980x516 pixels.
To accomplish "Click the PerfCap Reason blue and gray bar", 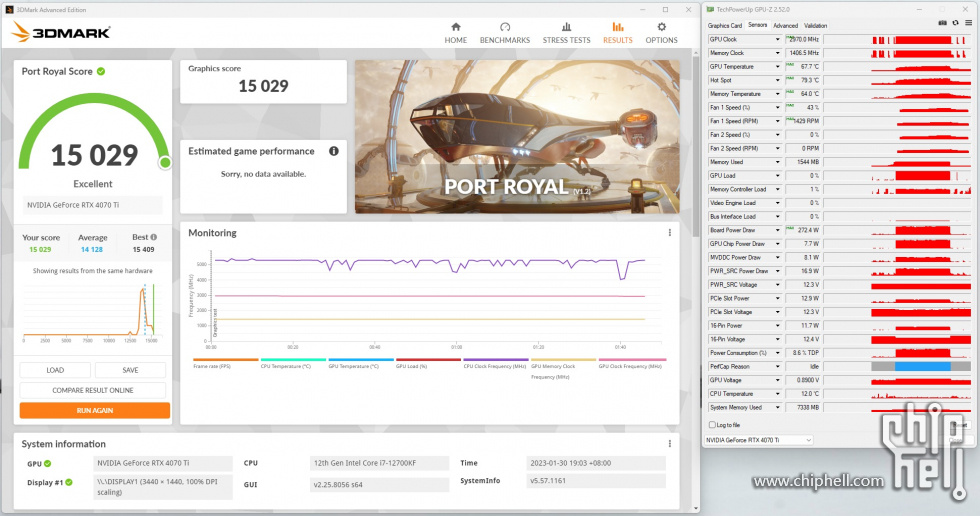I will coord(921,367).
